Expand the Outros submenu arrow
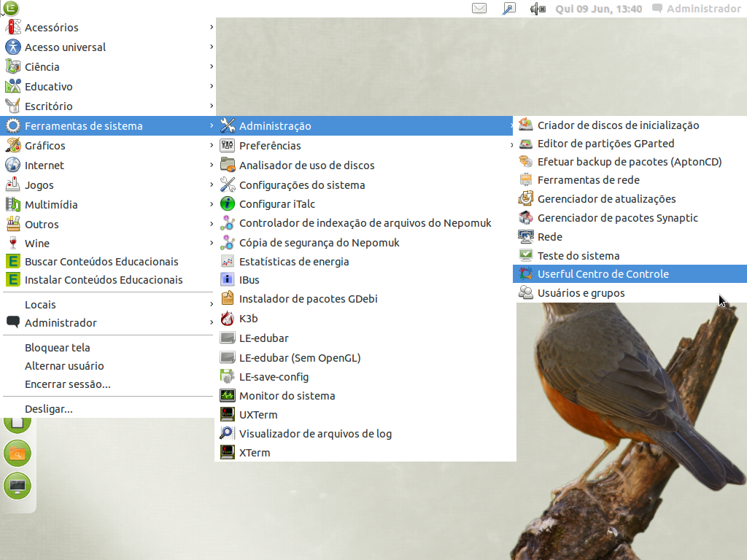This screenshot has height=560, width=747. coord(211,224)
